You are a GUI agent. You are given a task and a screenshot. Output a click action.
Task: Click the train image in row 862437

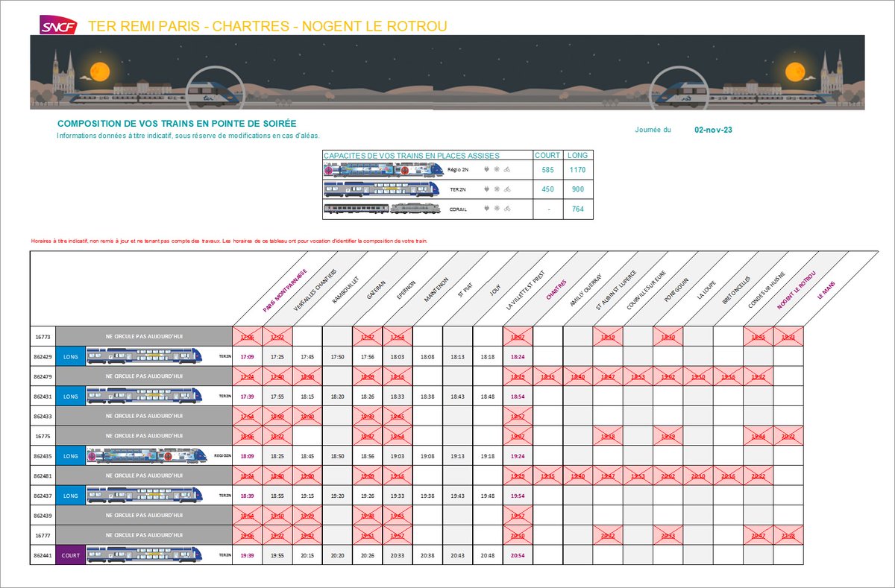[x=145, y=496]
